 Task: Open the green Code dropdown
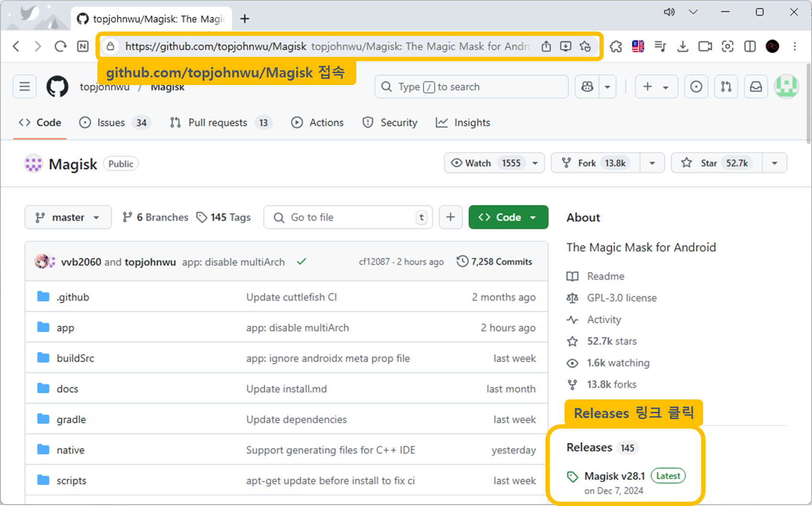point(508,217)
